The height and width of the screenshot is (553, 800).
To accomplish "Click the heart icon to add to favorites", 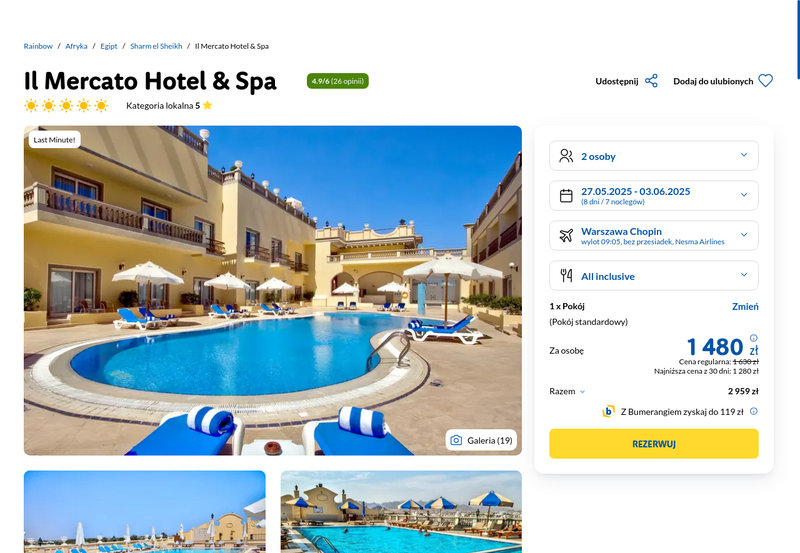I will (x=765, y=81).
